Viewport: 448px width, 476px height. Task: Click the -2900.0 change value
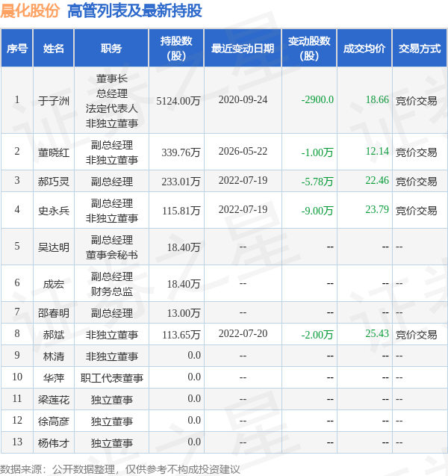(317, 99)
